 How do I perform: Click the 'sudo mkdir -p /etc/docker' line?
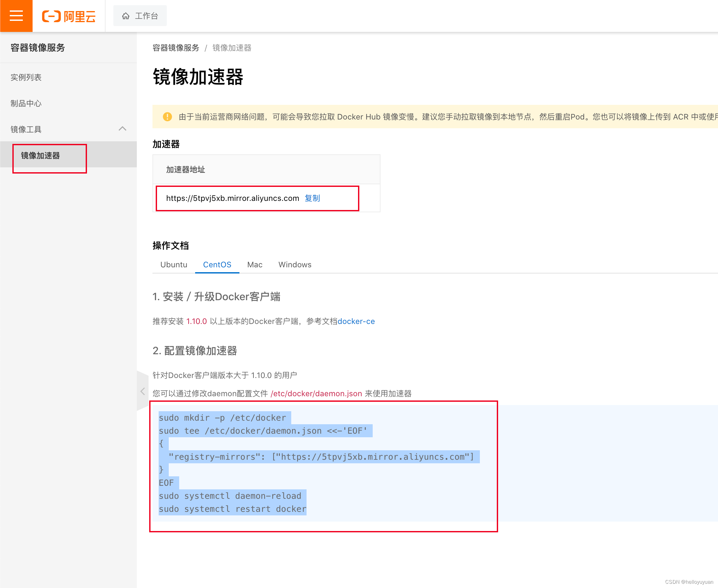223,418
